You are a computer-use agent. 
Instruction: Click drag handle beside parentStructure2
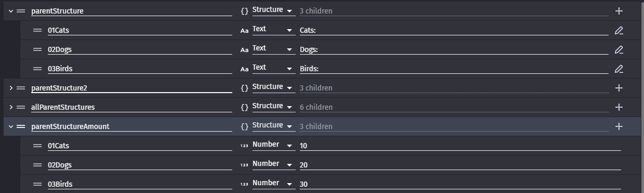click(21, 88)
